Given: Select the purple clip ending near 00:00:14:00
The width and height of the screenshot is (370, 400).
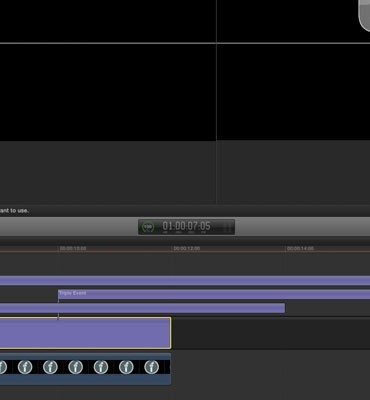Looking at the screenshot, I should 142,308.
